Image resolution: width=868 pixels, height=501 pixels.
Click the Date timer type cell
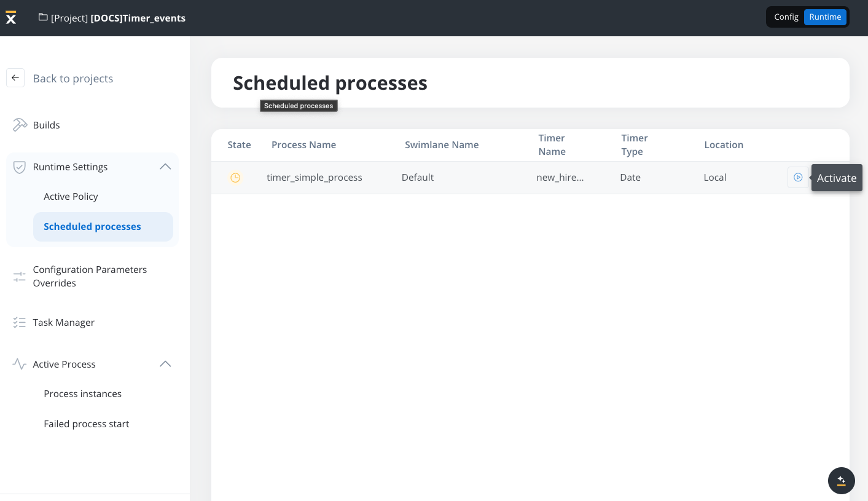[630, 178]
